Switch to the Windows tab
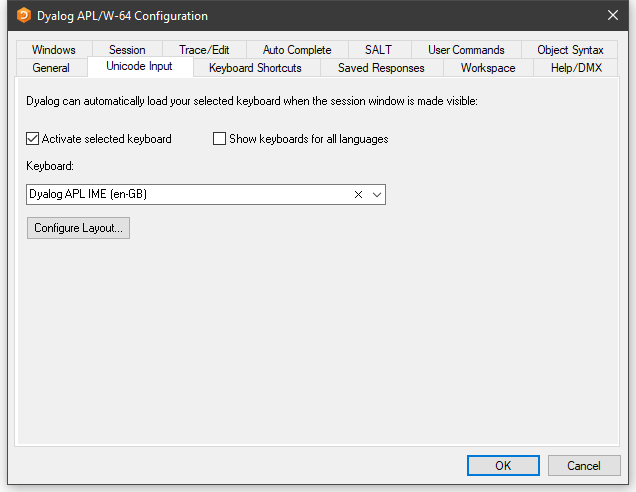The width and height of the screenshot is (636, 492). (x=53, y=50)
